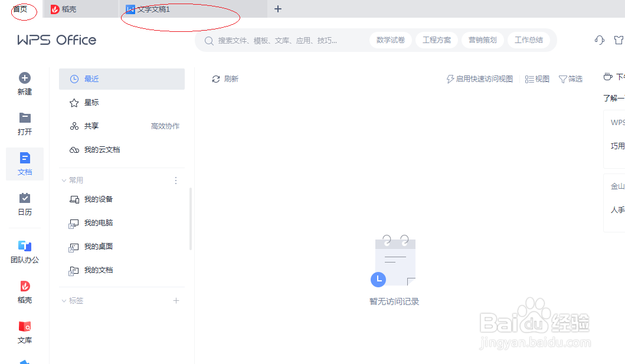Click the 刷新 refresh button
The width and height of the screenshot is (625, 364).
225,79
